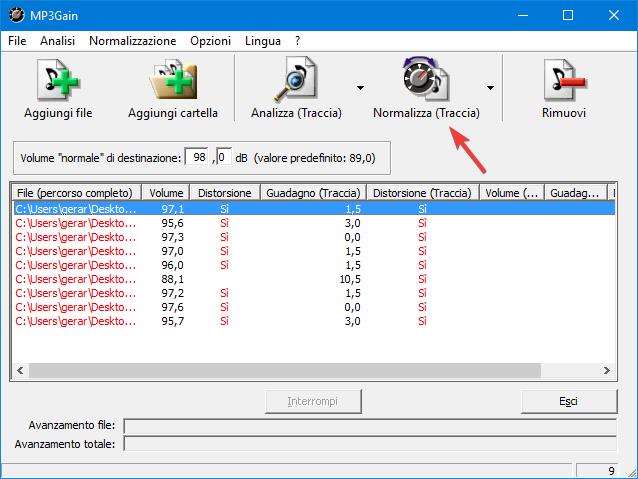638x479 pixels.
Task: Click the 10,5 track gain value
Action: click(350, 279)
